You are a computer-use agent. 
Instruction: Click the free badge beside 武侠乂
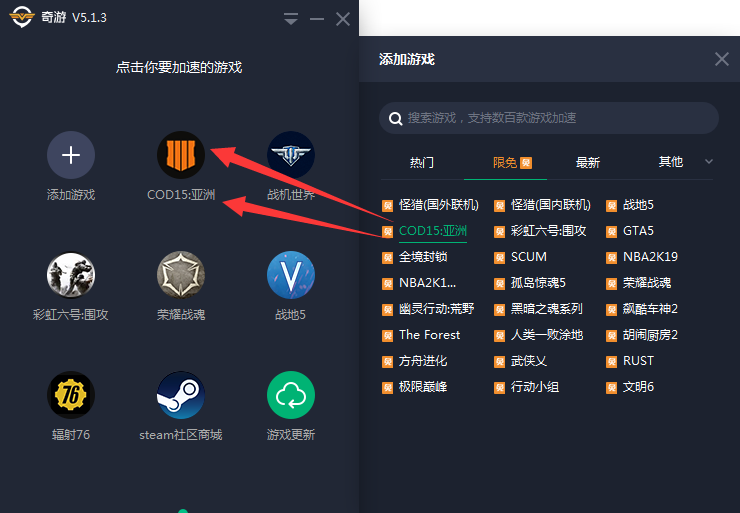pos(499,362)
